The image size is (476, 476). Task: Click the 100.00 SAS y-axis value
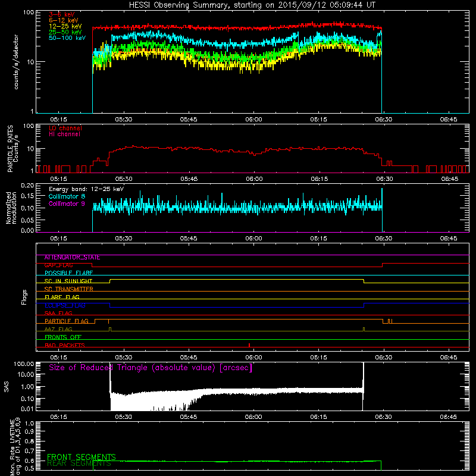pos(24,364)
